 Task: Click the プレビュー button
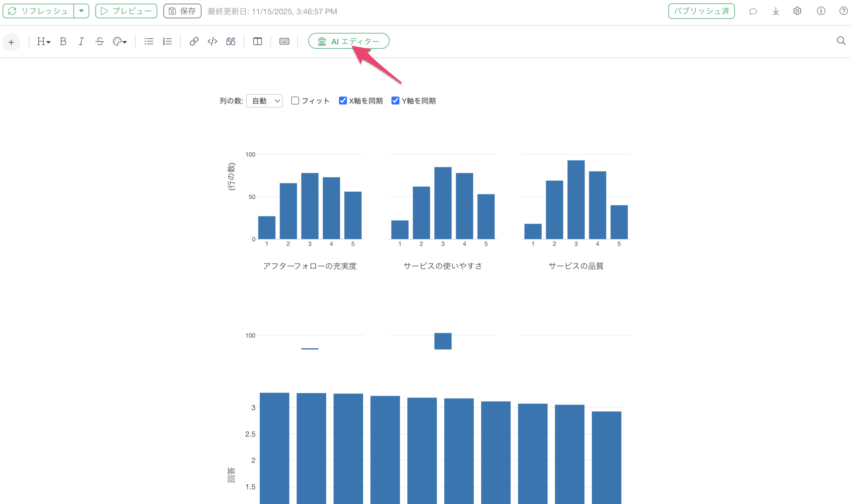126,11
